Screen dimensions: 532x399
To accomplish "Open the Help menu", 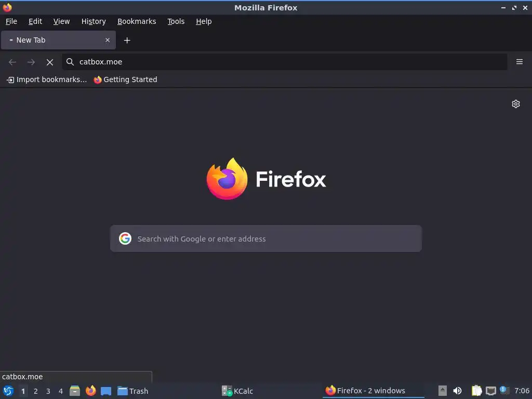I will (204, 21).
